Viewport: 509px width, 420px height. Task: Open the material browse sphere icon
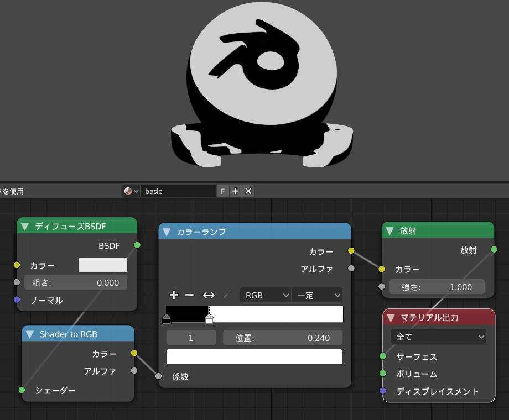[131, 191]
